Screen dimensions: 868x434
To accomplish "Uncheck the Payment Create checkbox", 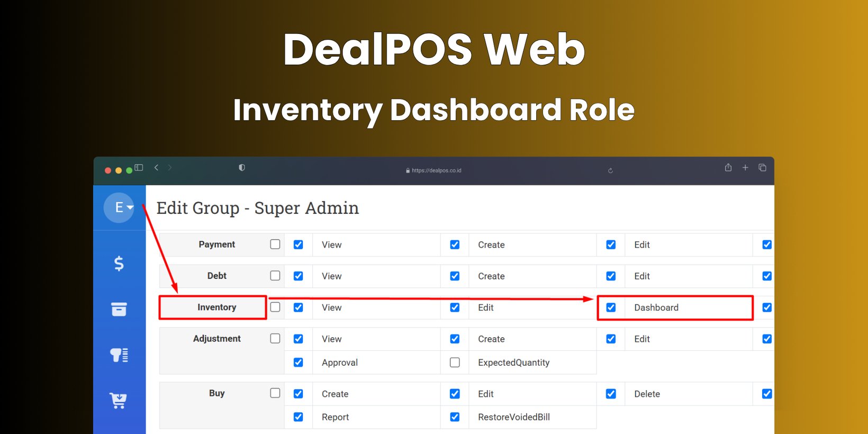I will pos(455,245).
